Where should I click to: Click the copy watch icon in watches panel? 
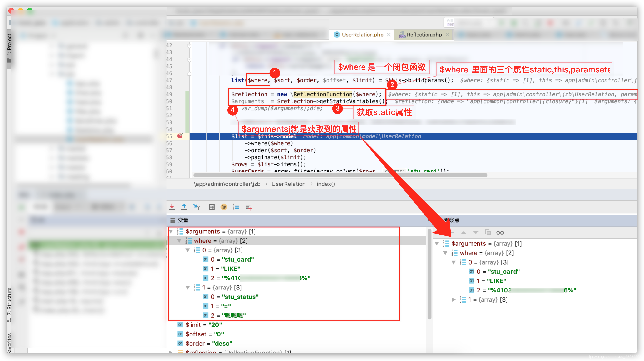tap(488, 232)
